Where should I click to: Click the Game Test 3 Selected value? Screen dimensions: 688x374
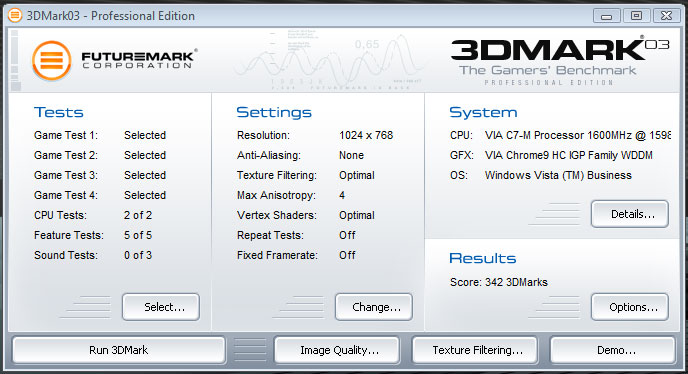pyautogui.click(x=145, y=175)
